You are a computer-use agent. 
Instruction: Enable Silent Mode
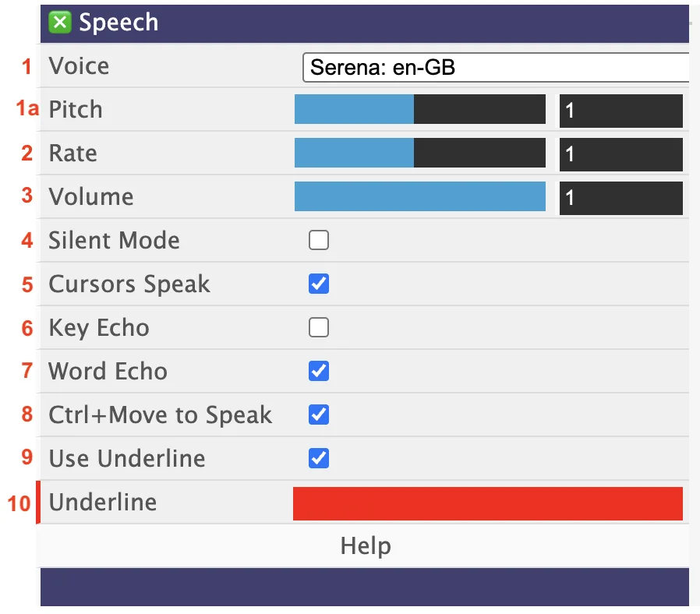point(318,241)
